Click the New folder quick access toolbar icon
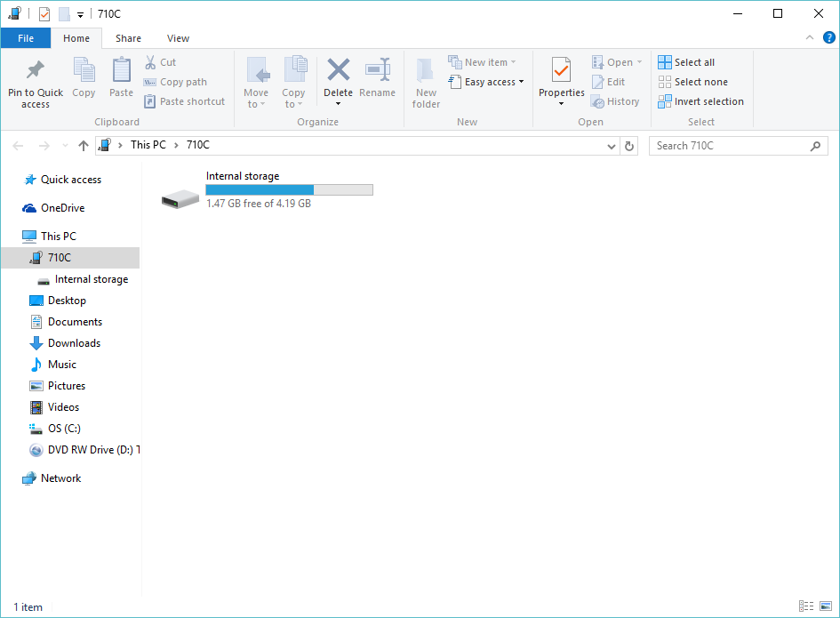 [64, 14]
